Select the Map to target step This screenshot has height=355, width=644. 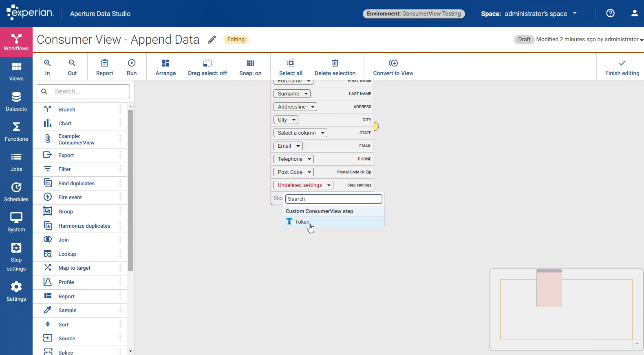80,268
